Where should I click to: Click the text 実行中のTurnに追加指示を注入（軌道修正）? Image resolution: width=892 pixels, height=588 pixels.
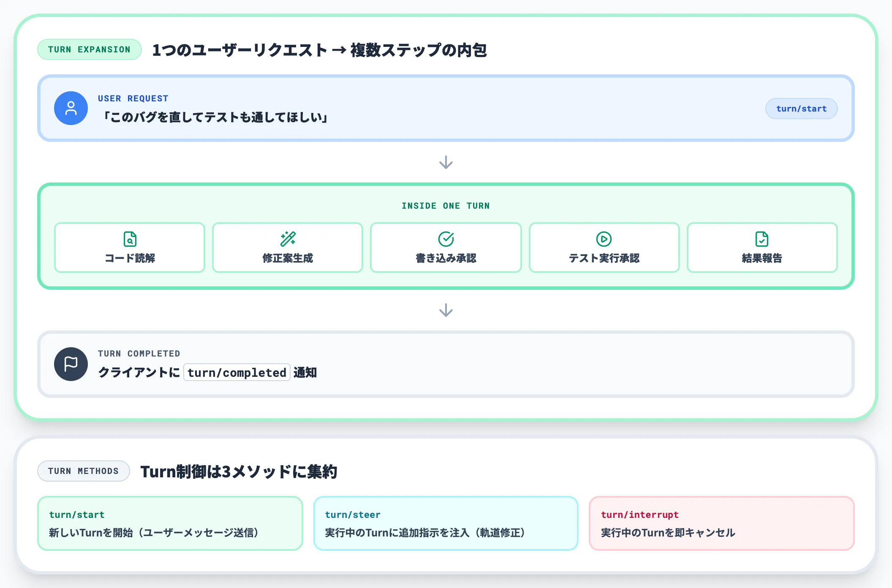425,533
